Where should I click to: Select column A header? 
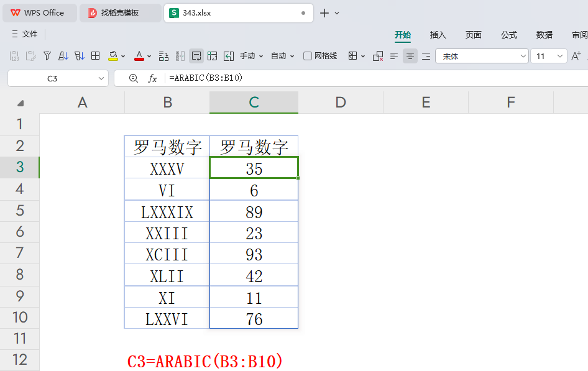(x=82, y=103)
